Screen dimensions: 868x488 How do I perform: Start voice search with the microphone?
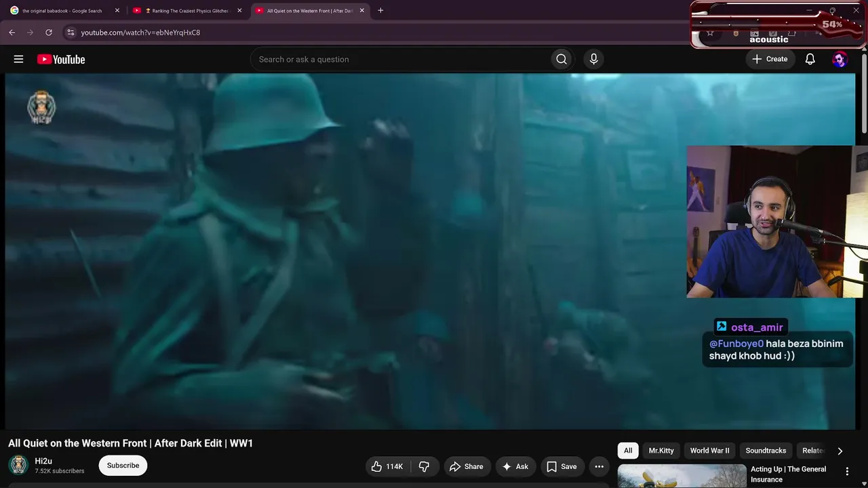click(x=593, y=59)
